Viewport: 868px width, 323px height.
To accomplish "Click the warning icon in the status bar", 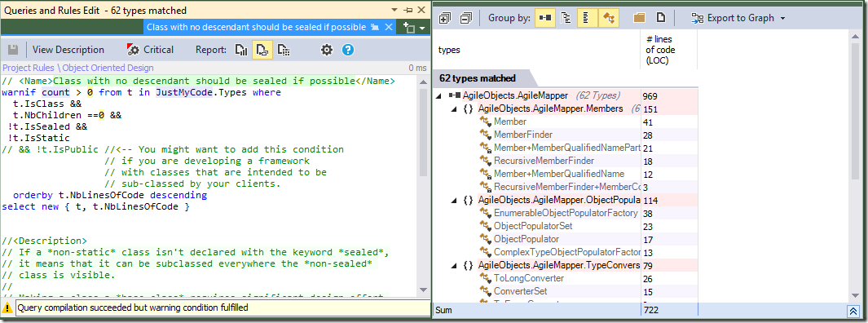I will 8,308.
